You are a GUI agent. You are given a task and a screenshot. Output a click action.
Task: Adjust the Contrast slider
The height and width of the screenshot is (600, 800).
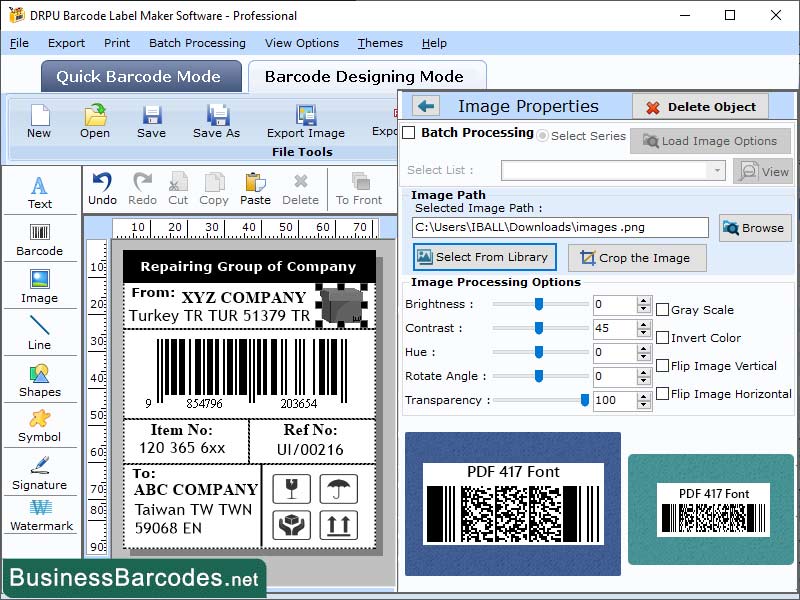tap(540, 329)
